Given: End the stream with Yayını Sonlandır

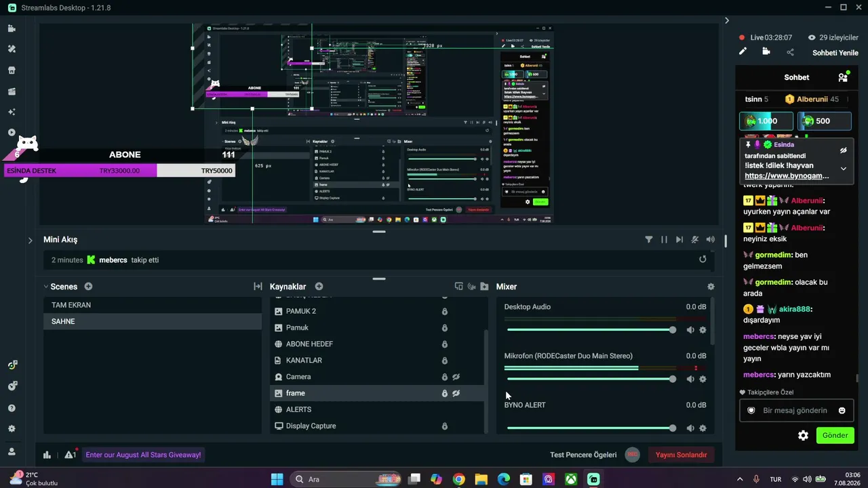Looking at the screenshot, I should tap(682, 455).
